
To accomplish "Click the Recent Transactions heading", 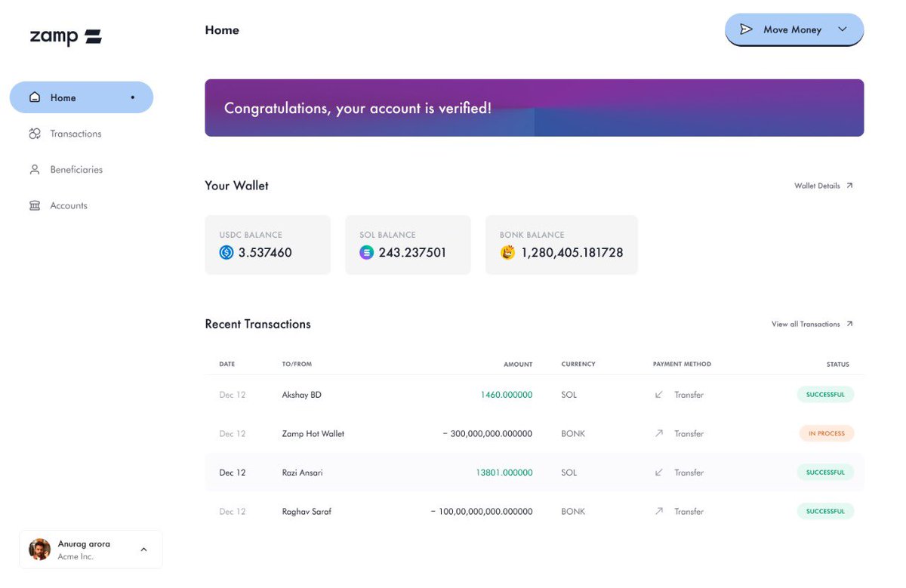I will pyautogui.click(x=257, y=324).
